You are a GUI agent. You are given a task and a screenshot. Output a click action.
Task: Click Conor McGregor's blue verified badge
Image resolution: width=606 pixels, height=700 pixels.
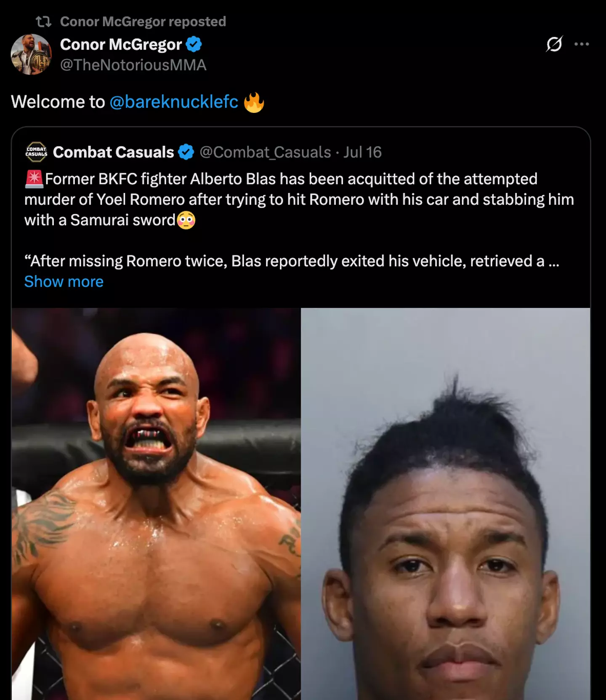click(x=194, y=44)
